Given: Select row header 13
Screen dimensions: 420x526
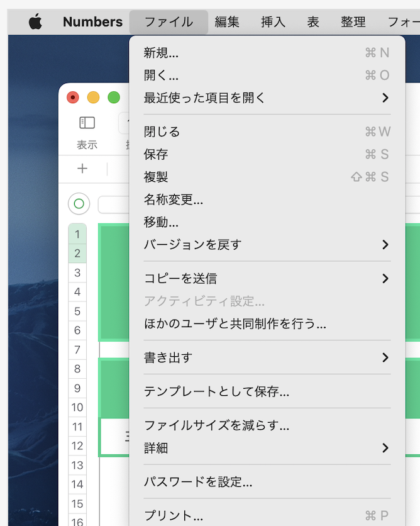Looking at the screenshot, I should 77,465.
